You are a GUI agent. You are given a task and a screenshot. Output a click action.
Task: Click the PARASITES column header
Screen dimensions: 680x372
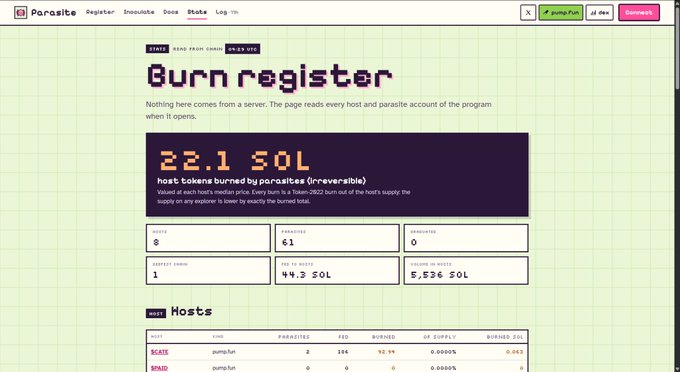pyautogui.click(x=294, y=337)
